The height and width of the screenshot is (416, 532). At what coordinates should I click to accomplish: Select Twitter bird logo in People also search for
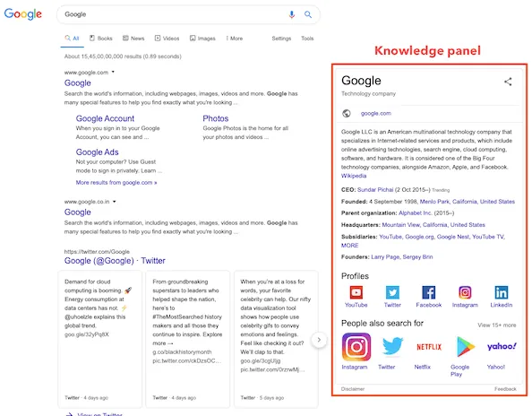pyautogui.click(x=392, y=346)
